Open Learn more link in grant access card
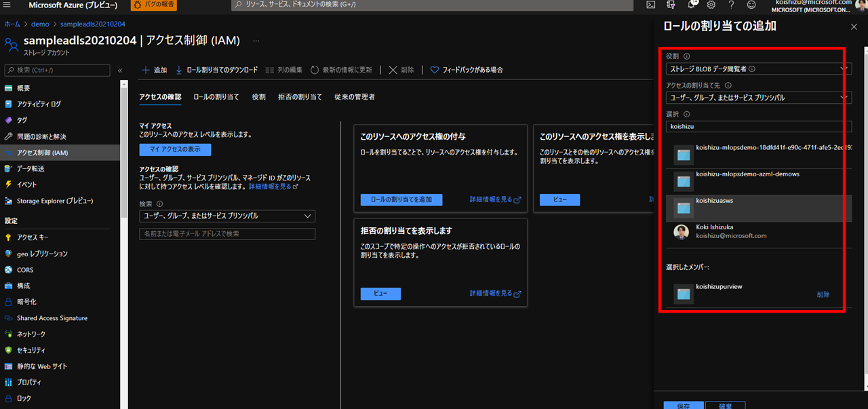The width and height of the screenshot is (868, 409). pyautogui.click(x=495, y=199)
